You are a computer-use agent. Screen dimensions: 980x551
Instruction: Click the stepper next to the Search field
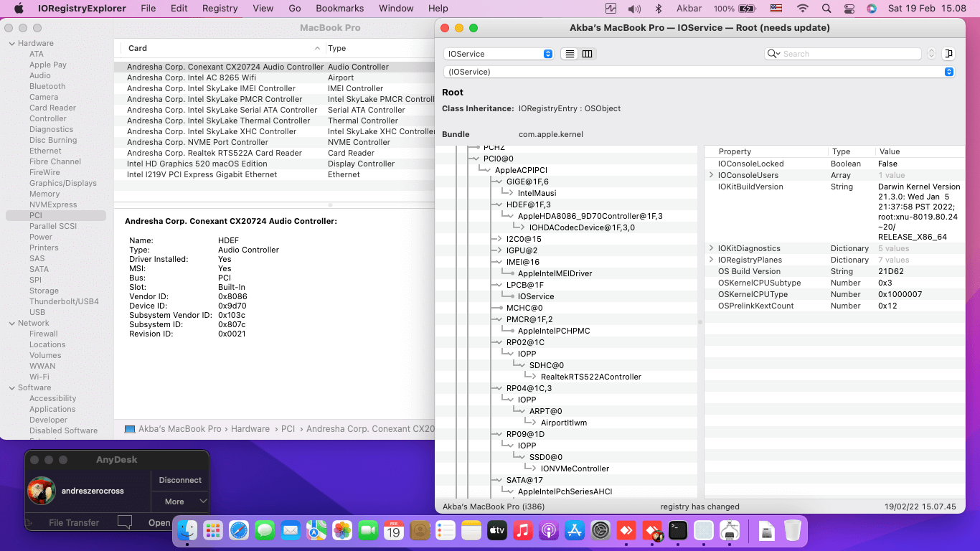pyautogui.click(x=932, y=54)
